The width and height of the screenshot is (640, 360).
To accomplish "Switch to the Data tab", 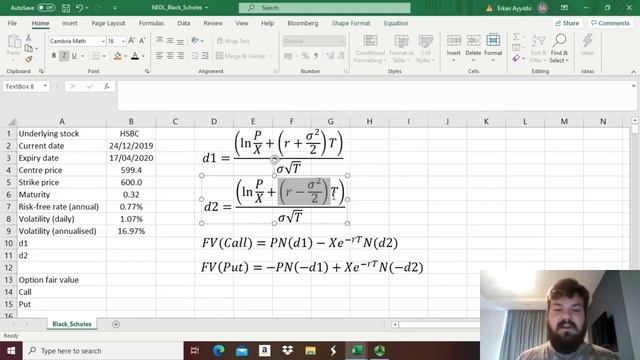I will tap(184, 23).
